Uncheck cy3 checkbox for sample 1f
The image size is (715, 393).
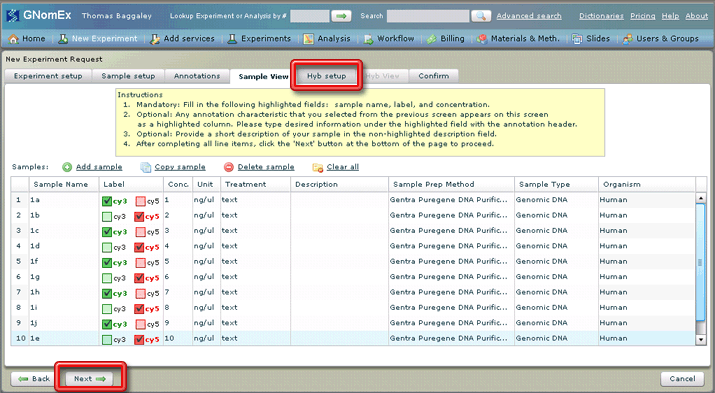pos(107,263)
